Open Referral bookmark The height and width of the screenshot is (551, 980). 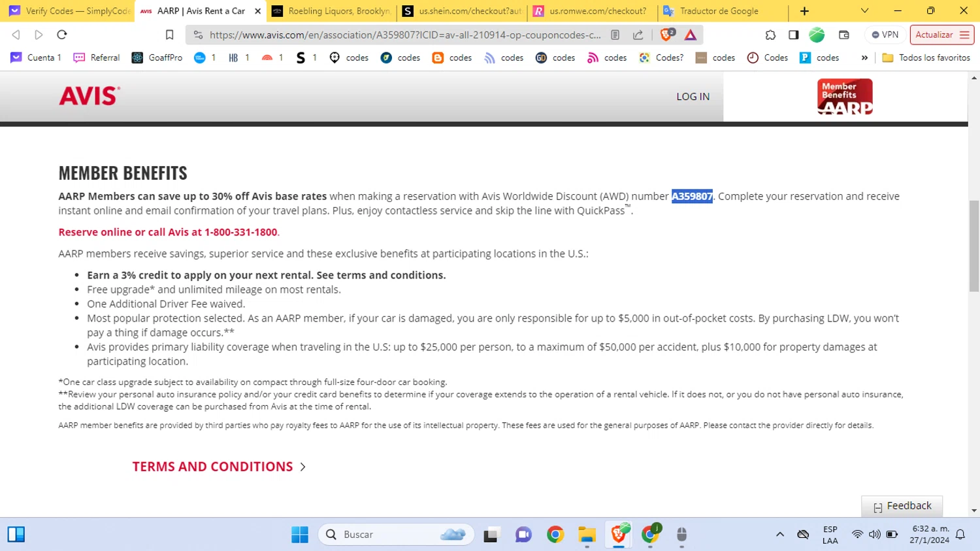tap(97, 58)
